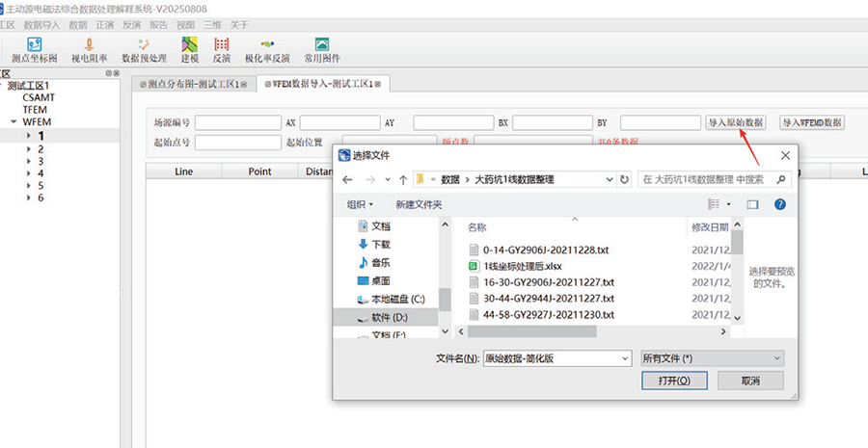Viewport: 868px width, 448px height.
Task: Switch to the 测点分布图-测试工区1 tab
Action: tap(194, 85)
